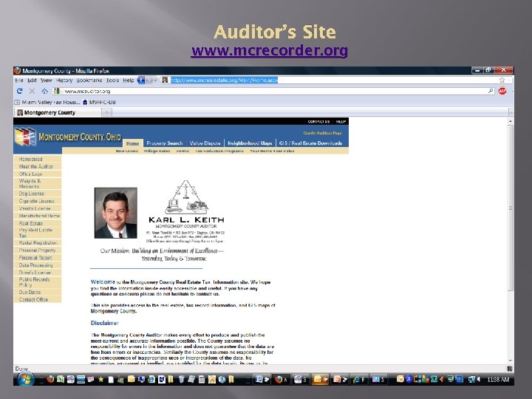
Task: Open the Help menu
Action: tap(129, 81)
